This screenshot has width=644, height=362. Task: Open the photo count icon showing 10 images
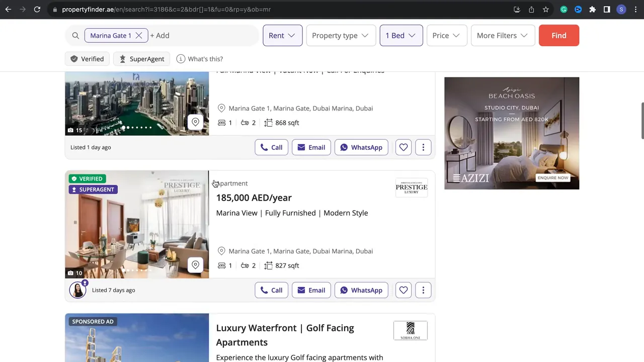coord(74,273)
